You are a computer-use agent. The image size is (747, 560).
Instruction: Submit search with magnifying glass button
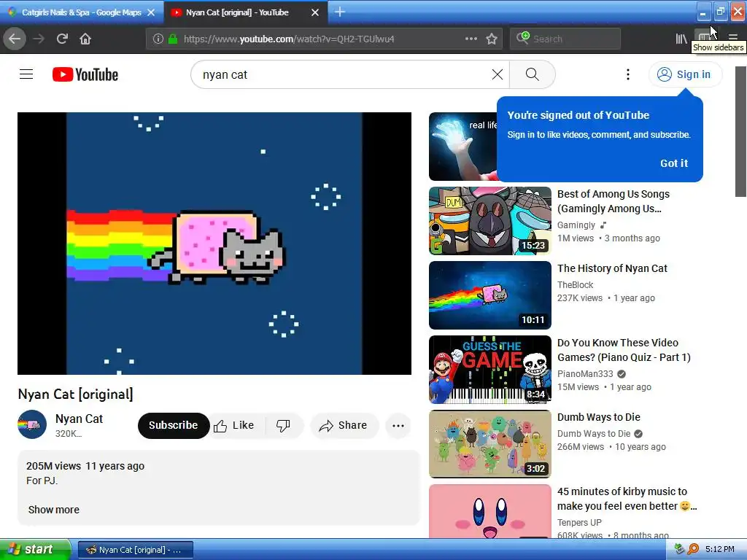tap(532, 74)
